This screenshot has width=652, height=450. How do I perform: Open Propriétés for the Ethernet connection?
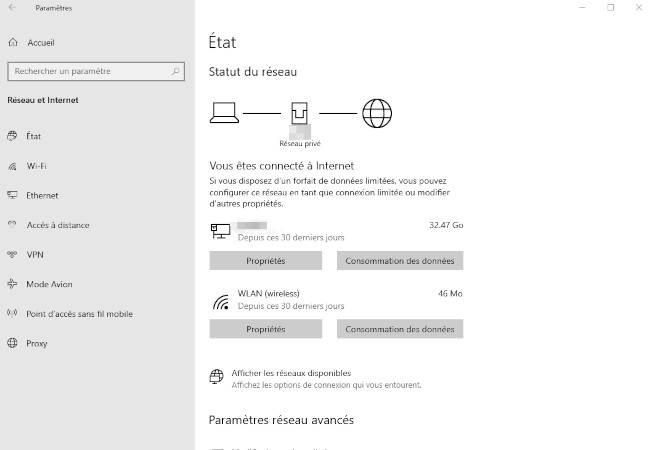266,260
